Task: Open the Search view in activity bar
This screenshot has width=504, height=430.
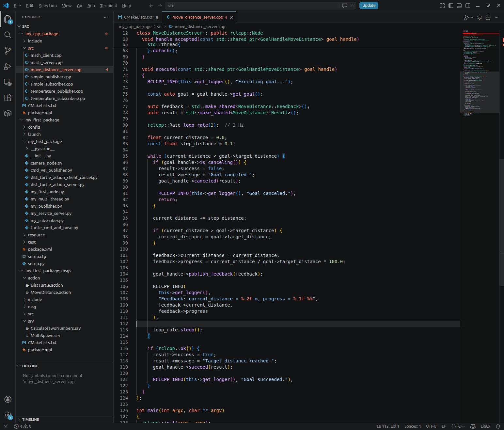Action: (8, 35)
